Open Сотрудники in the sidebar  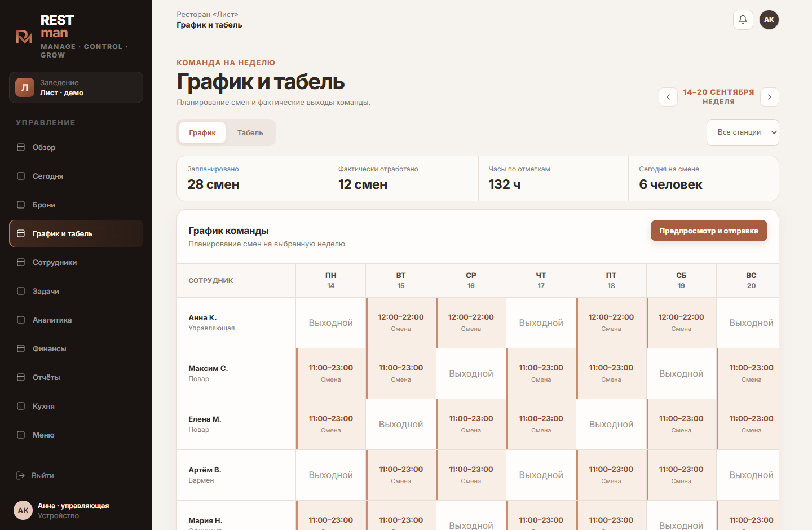coord(76,262)
